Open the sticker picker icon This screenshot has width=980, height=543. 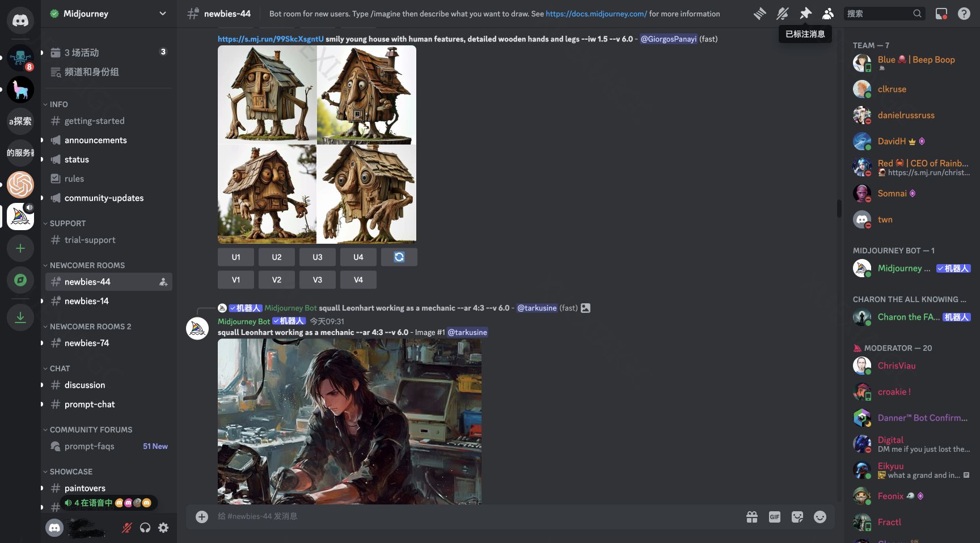point(797,517)
